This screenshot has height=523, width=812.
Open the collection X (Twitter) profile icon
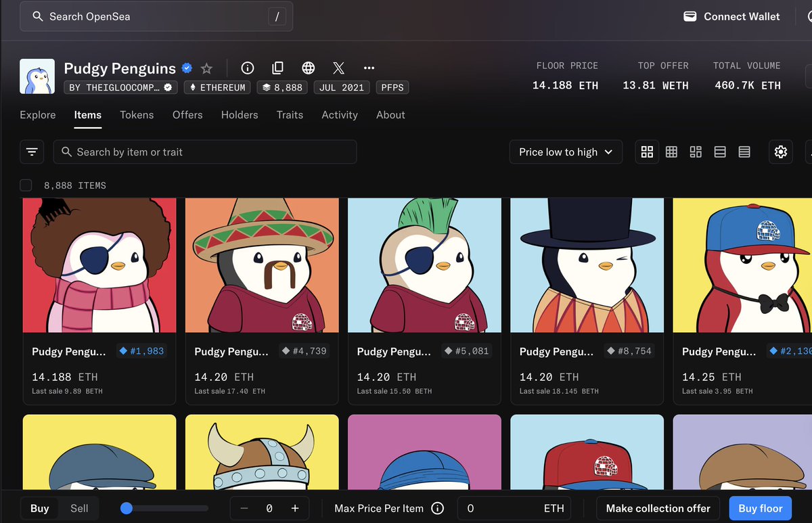[339, 68]
